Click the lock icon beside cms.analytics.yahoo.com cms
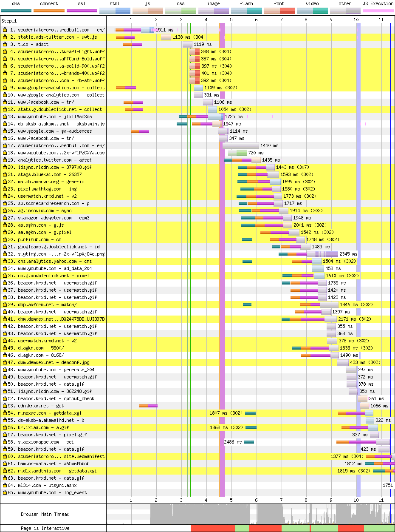395x532 pixels. [5, 261]
